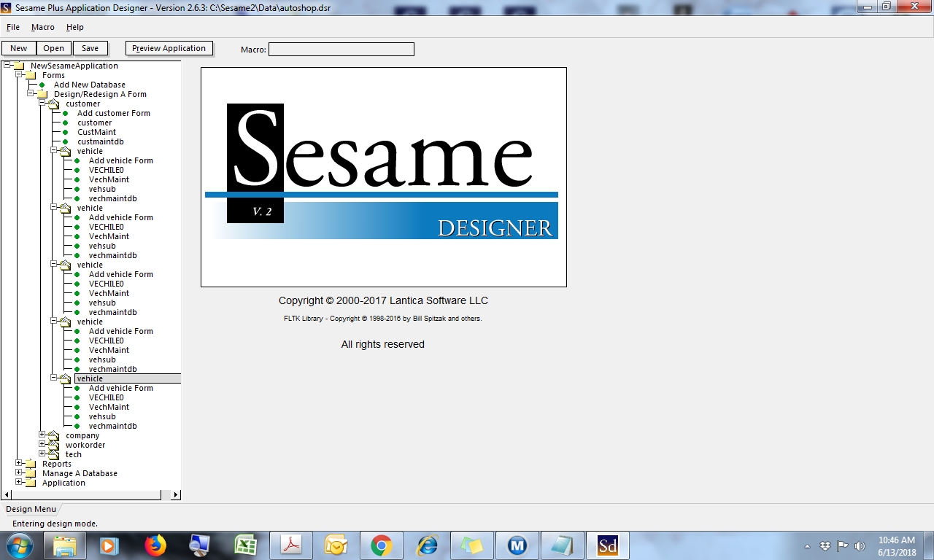The width and height of the screenshot is (934, 560).
Task: Open Dropbox from the system tray
Action: [825, 546]
